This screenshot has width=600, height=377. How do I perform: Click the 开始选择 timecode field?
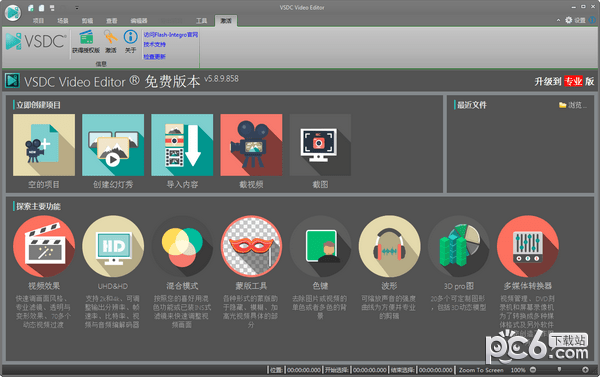pyautogui.click(x=370, y=370)
